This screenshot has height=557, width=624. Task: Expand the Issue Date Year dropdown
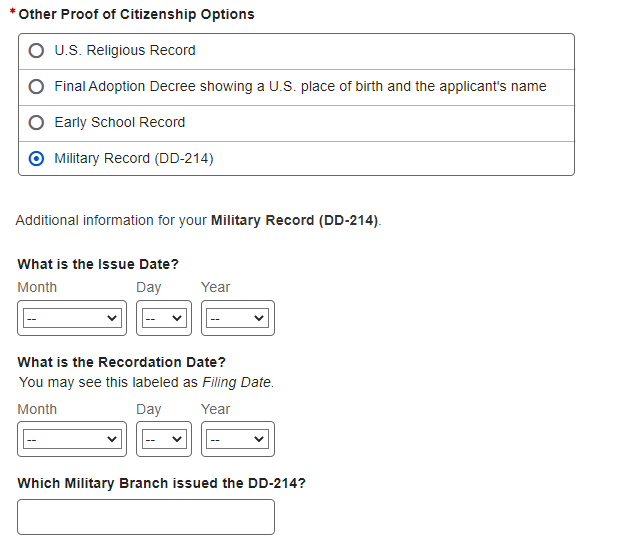(237, 318)
